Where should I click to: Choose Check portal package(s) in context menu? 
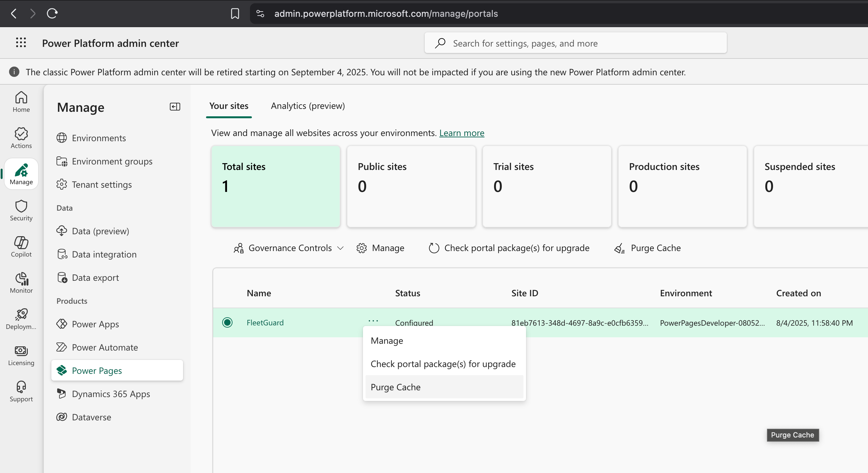point(444,364)
